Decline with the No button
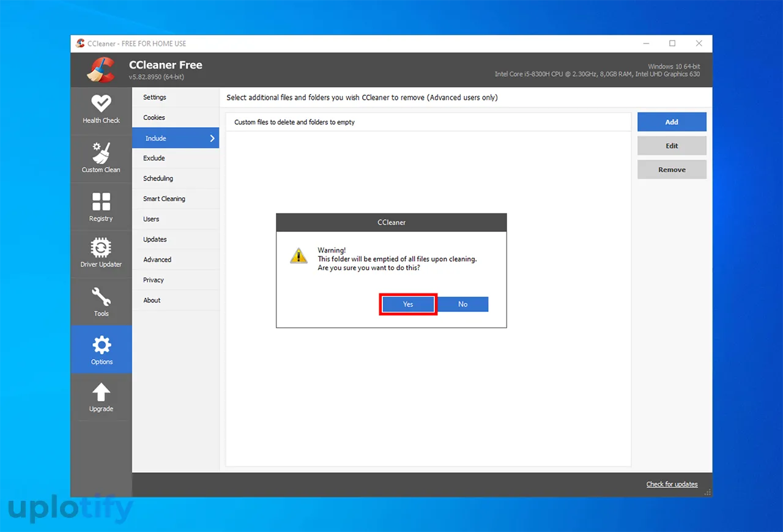Viewport: 783px width, 532px height. point(462,304)
